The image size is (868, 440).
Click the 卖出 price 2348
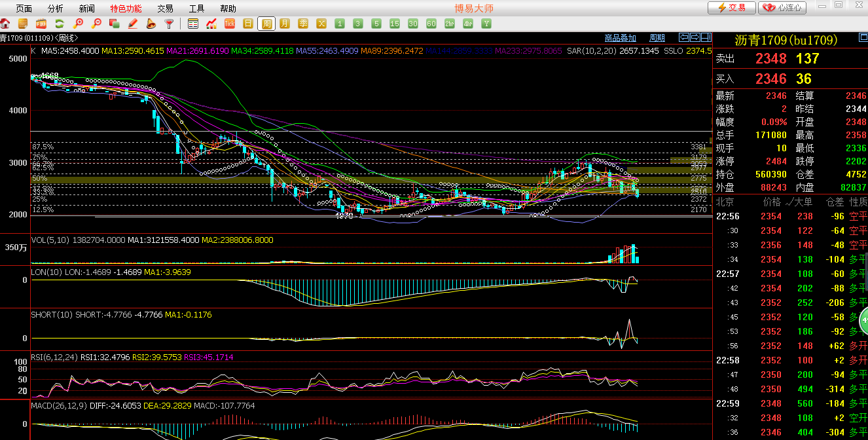coord(771,58)
